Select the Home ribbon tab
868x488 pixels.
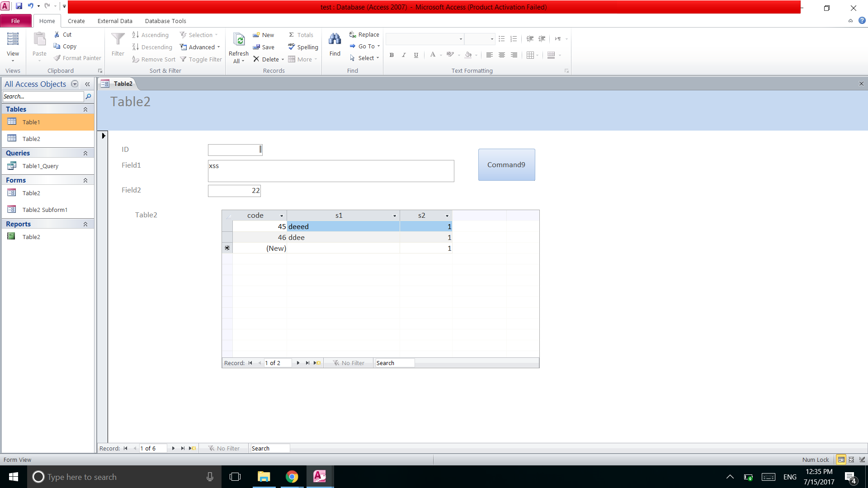coord(47,21)
